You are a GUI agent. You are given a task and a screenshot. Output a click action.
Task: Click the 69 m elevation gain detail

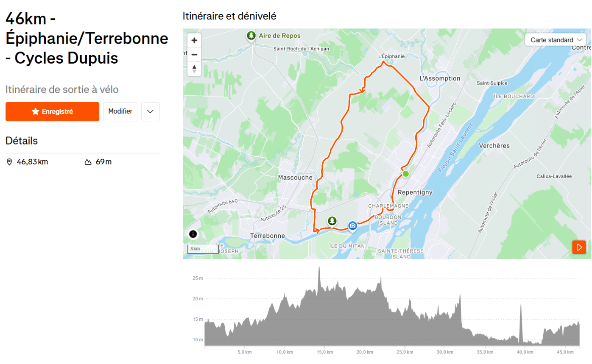pyautogui.click(x=103, y=162)
